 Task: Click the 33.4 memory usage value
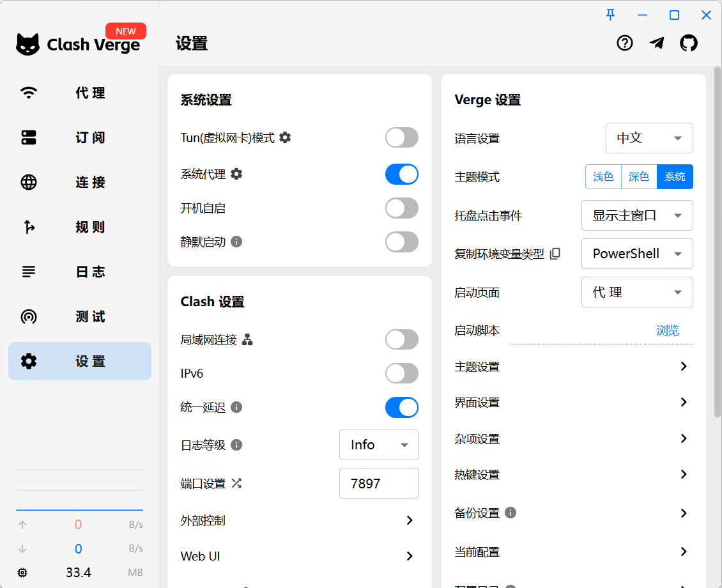pyautogui.click(x=79, y=573)
